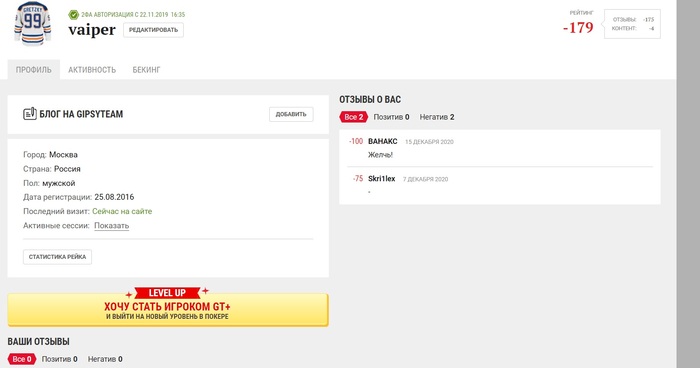Click the 15 ДЕКАБРЯ 2020 review date
The height and width of the screenshot is (368, 700).
click(x=429, y=142)
